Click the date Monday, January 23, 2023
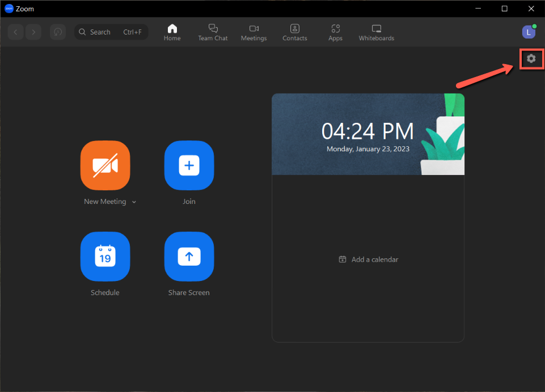 pyautogui.click(x=368, y=149)
